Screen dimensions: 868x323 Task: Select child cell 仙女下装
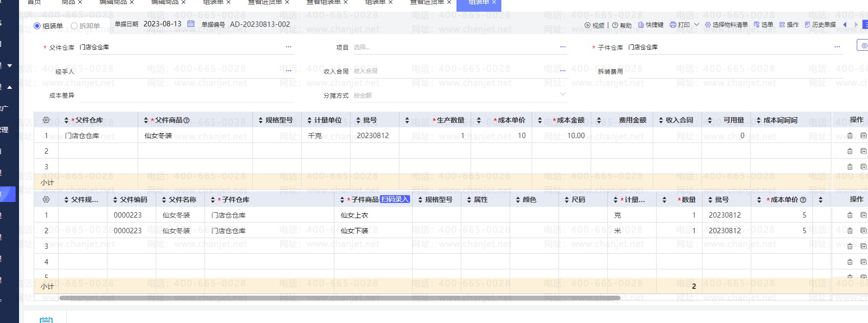(x=373, y=231)
